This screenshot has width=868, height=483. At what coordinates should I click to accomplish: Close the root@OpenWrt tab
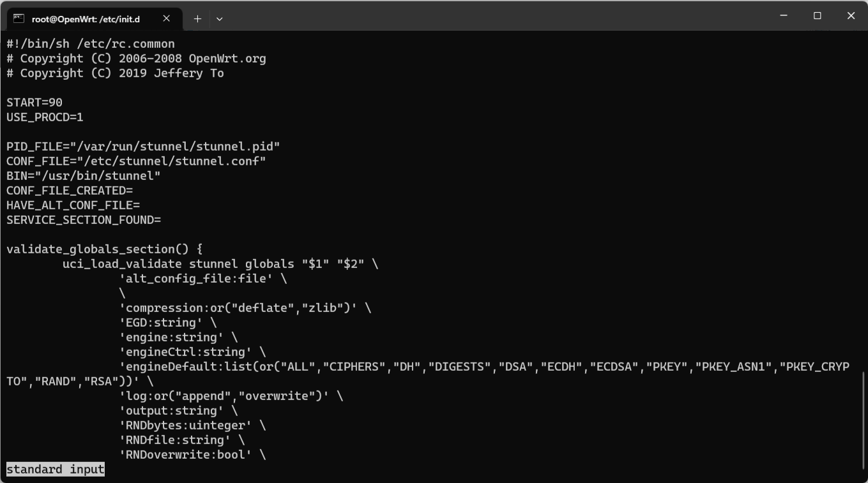pyautogui.click(x=167, y=19)
